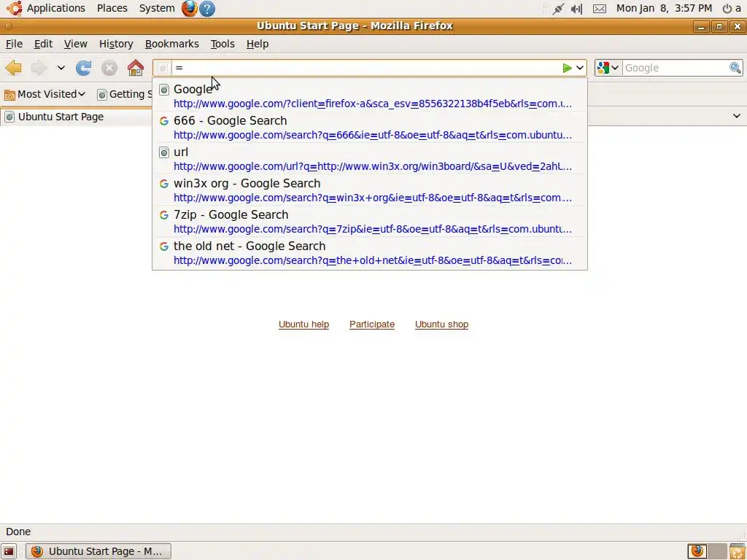Open the recent pages history dropdown arrow

coord(61,68)
